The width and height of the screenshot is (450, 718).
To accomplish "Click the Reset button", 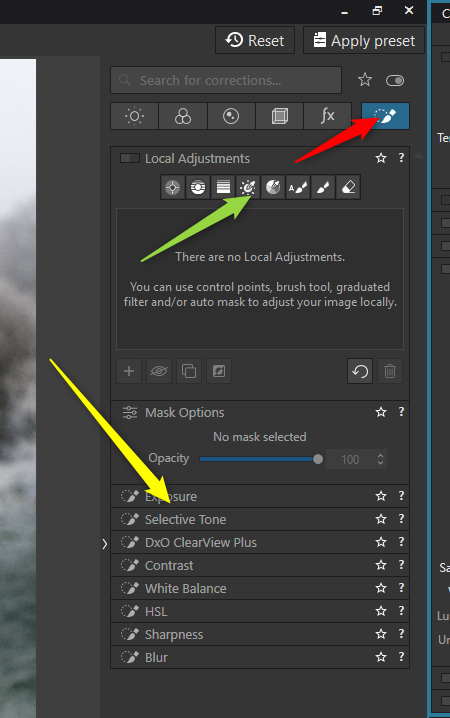I will tap(255, 40).
